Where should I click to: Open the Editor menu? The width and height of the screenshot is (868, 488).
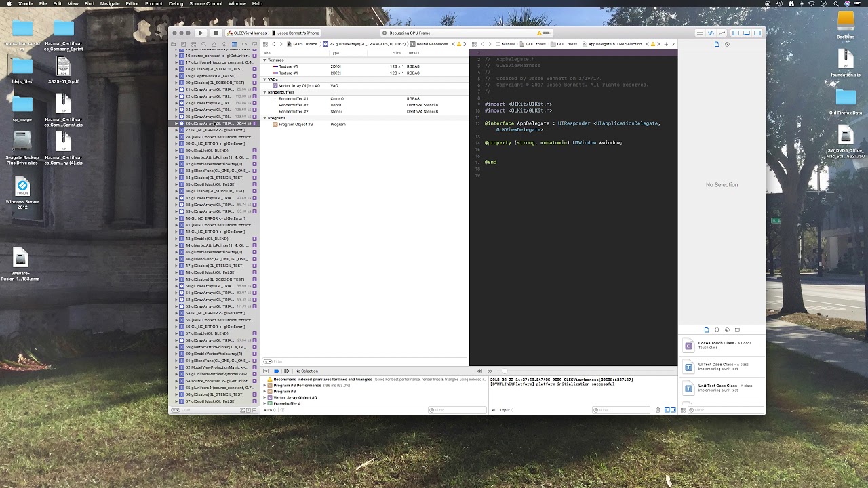(132, 4)
